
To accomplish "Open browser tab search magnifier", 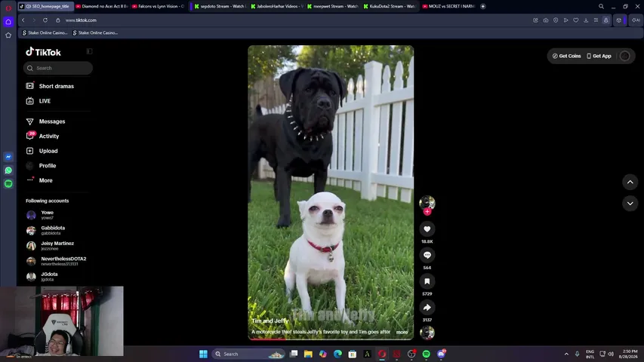I will pos(601,6).
